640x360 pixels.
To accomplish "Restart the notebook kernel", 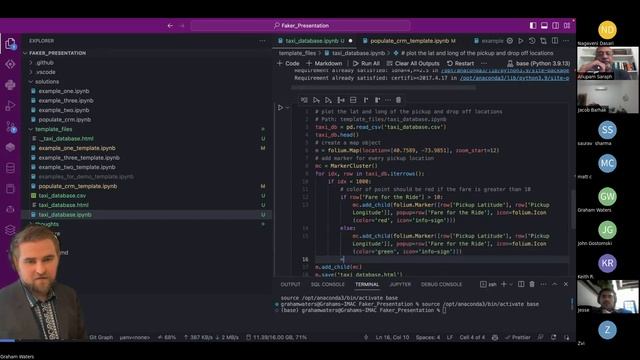I will tap(460, 63).
